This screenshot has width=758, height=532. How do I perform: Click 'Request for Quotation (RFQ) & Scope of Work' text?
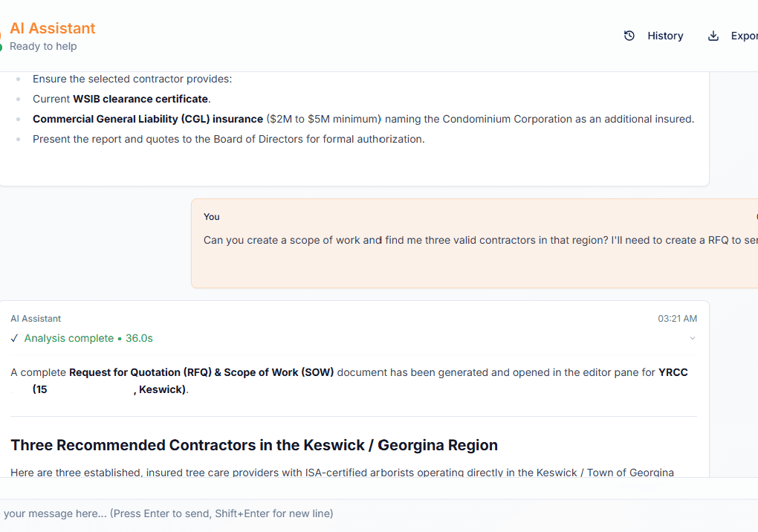pyautogui.click(x=201, y=372)
